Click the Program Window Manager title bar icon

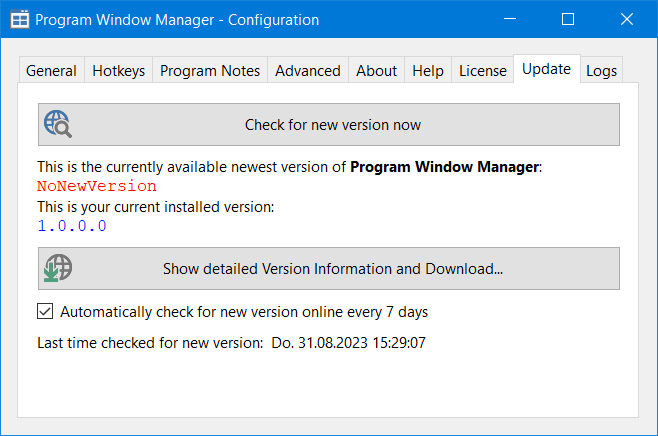(x=18, y=20)
